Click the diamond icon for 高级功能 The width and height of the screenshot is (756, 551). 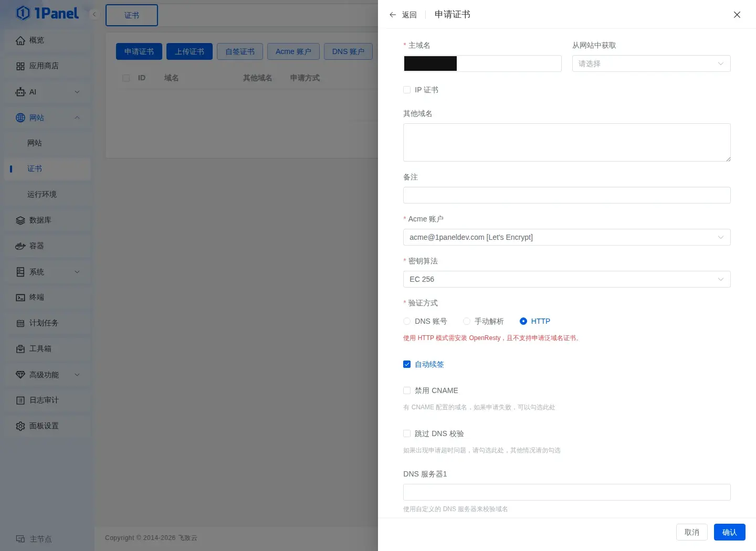pyautogui.click(x=20, y=375)
